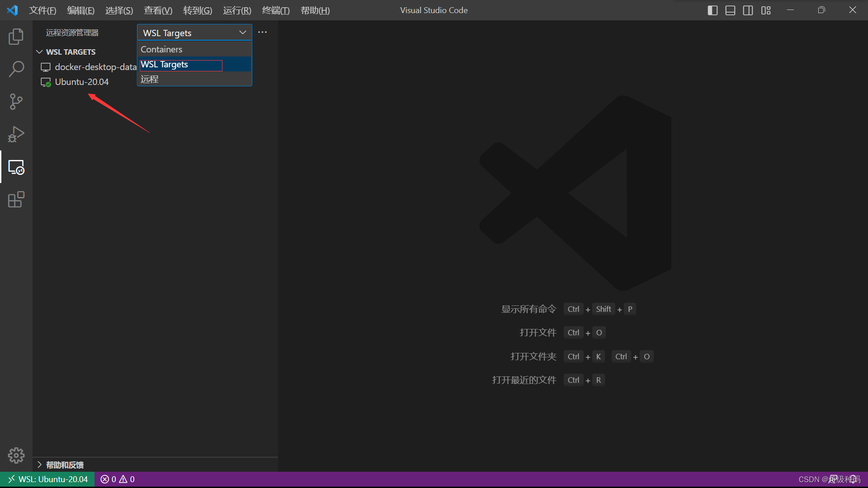Select the Ubuntu-20.04 WSL target
This screenshot has height=488, width=868.
[81, 82]
